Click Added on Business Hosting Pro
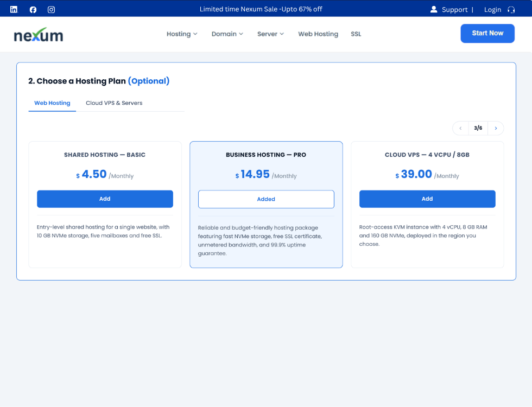Image resolution: width=532 pixels, height=407 pixels. (266, 199)
